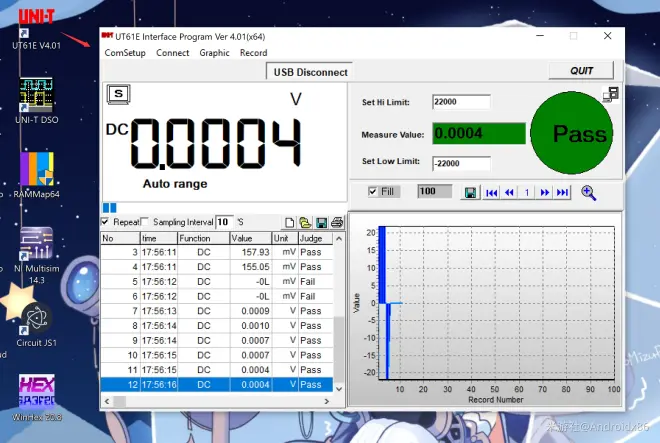
Task: Open a saved record file
Action: (x=305, y=222)
